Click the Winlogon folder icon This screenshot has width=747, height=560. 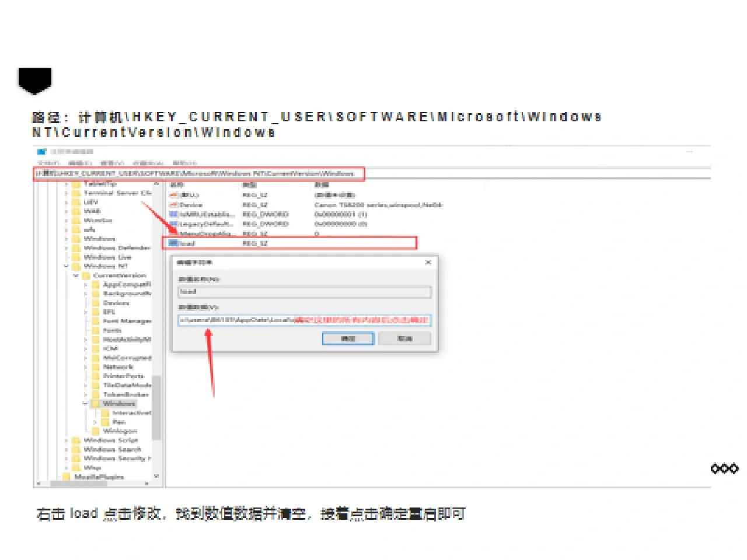click(x=96, y=431)
